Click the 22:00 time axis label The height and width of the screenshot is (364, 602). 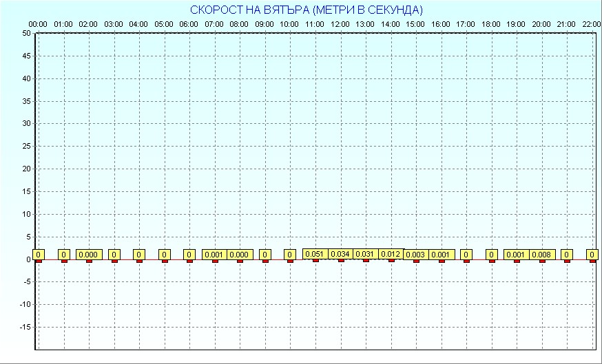coord(592,24)
